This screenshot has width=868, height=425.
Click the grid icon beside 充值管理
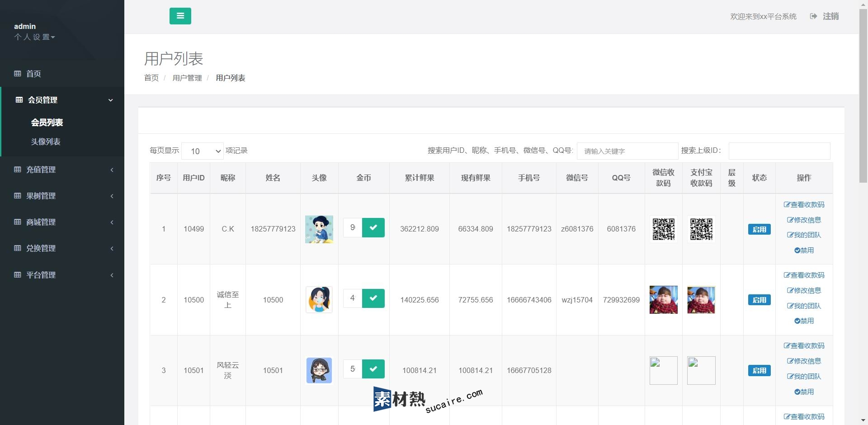tap(18, 170)
